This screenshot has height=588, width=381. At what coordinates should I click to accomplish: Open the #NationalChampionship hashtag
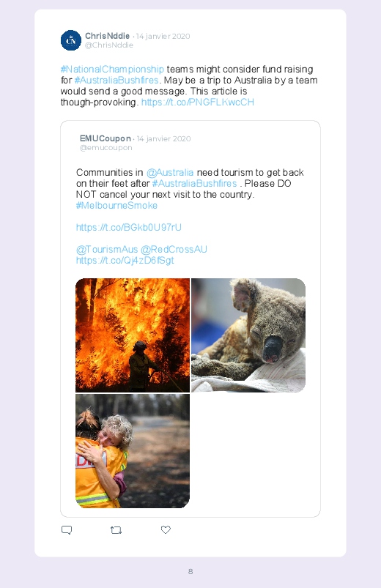[112, 70]
